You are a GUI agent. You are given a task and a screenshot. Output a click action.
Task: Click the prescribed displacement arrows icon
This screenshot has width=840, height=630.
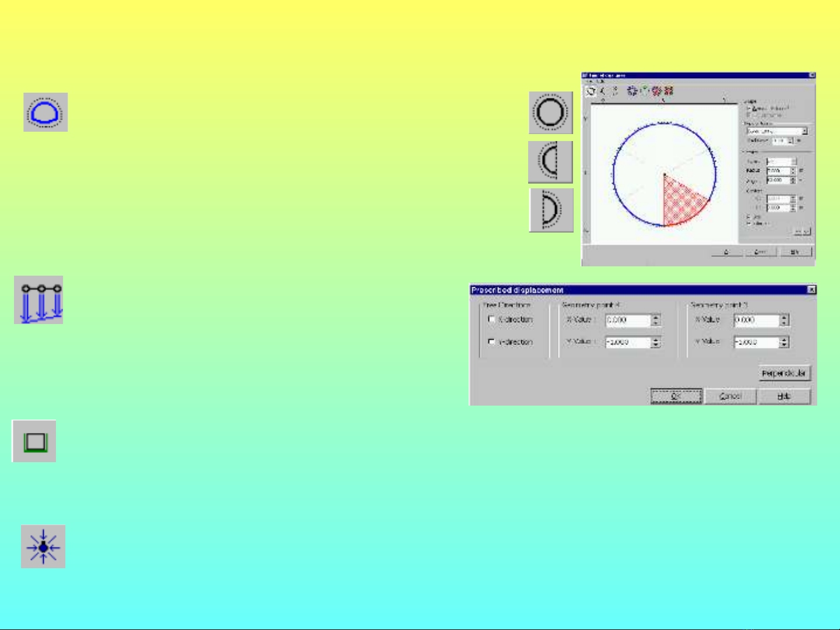[x=39, y=300]
